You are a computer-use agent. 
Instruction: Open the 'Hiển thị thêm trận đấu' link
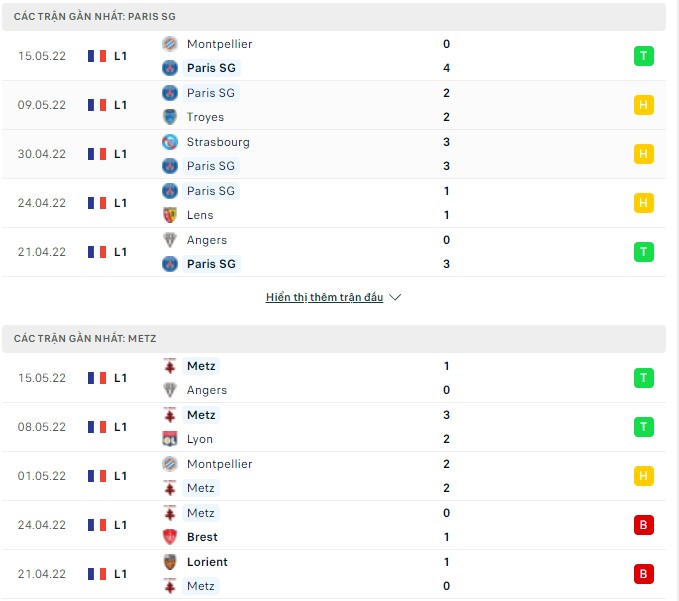point(324,297)
